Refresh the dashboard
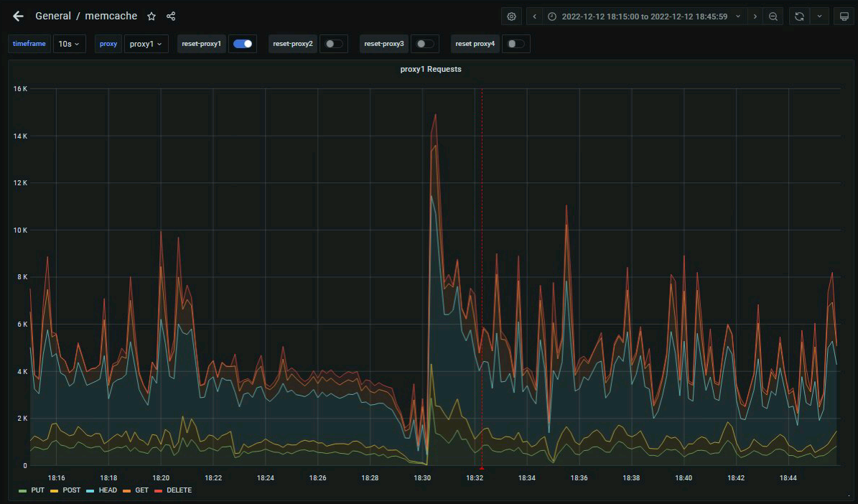The width and height of the screenshot is (858, 504). (x=799, y=17)
